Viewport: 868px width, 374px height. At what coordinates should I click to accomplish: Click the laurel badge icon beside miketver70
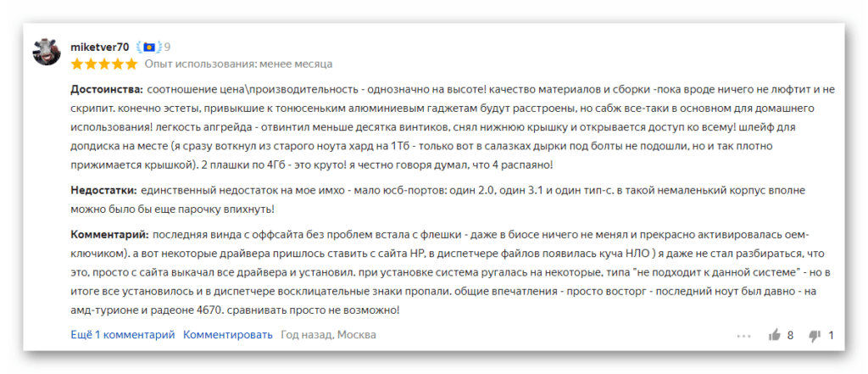[149, 47]
